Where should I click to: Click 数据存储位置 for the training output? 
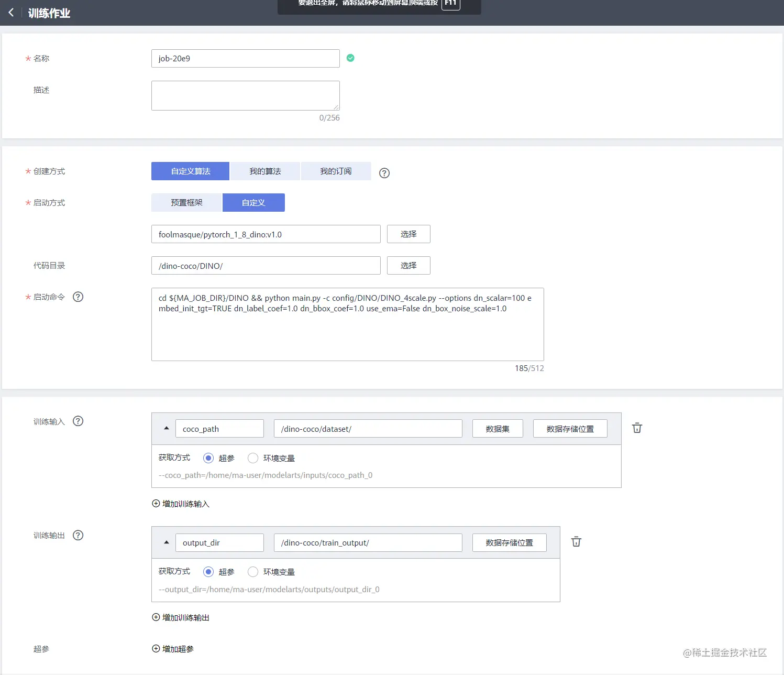[x=510, y=542]
